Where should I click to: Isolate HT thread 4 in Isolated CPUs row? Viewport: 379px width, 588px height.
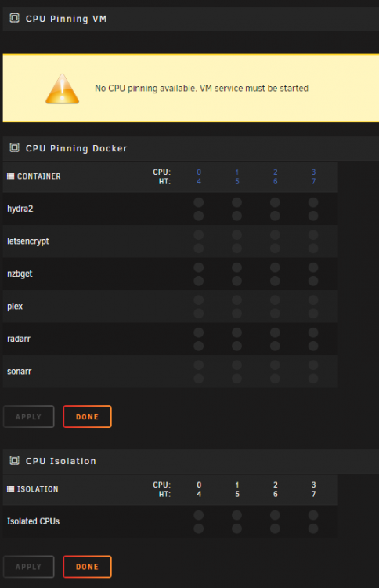pos(199,528)
